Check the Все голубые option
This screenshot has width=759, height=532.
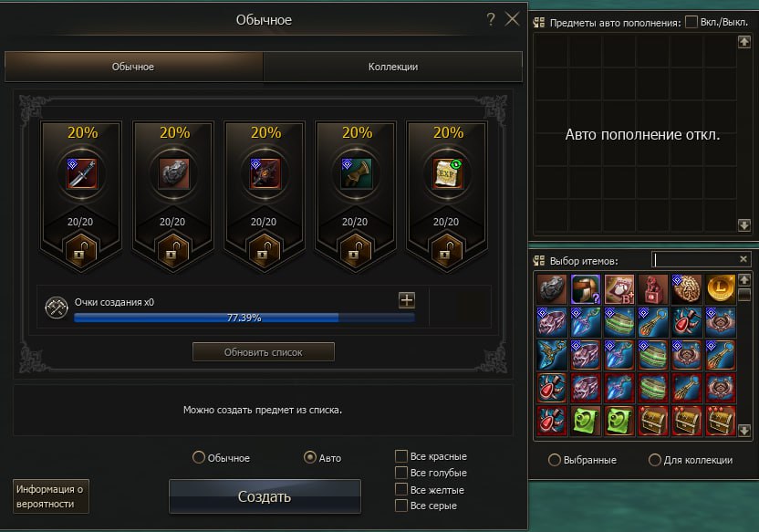coord(401,473)
